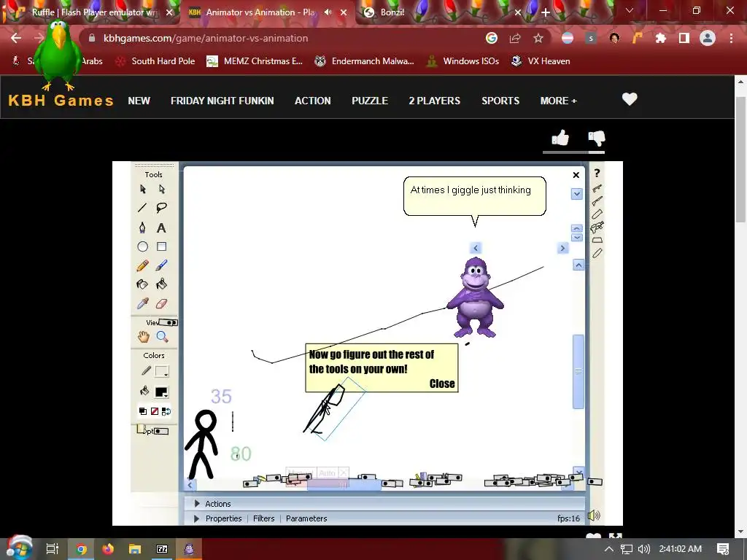Screen dimensions: 747x560
Task: Go to KBH Games home logo
Action: (x=61, y=101)
